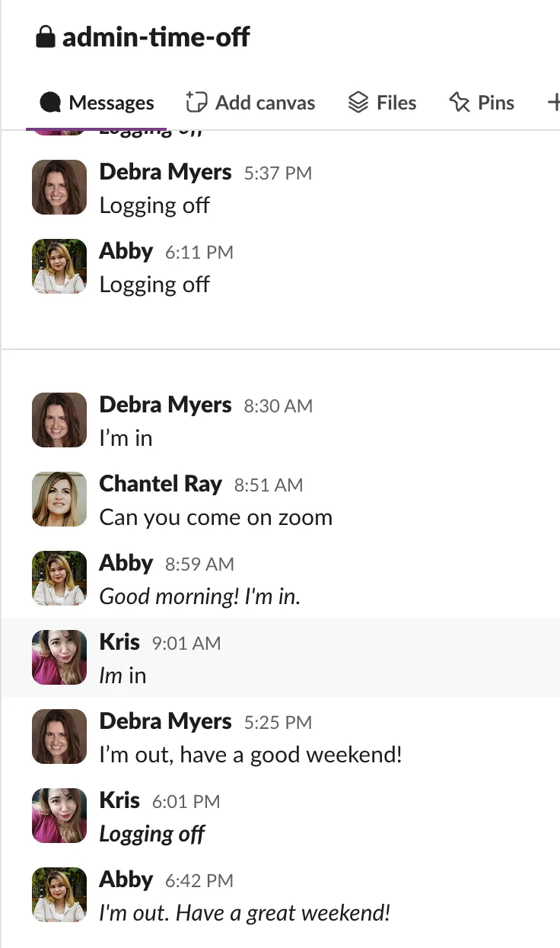Click the pushpin Pins icon

point(460,103)
